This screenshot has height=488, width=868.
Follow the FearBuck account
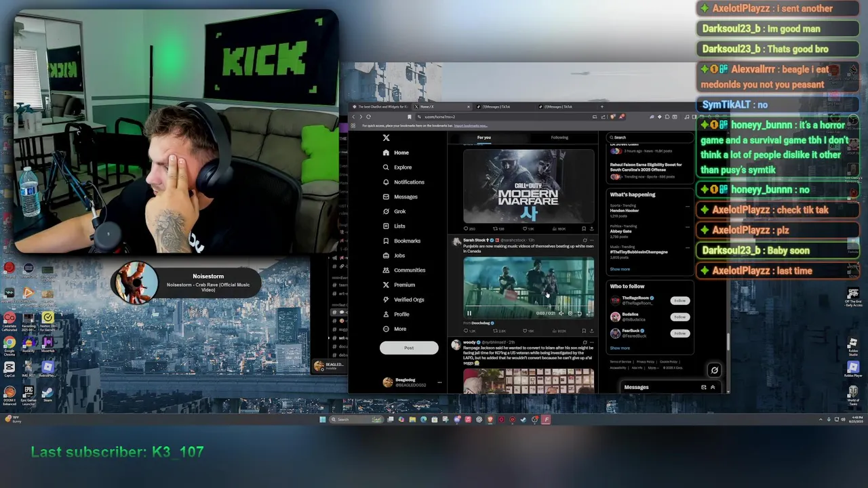tap(679, 333)
